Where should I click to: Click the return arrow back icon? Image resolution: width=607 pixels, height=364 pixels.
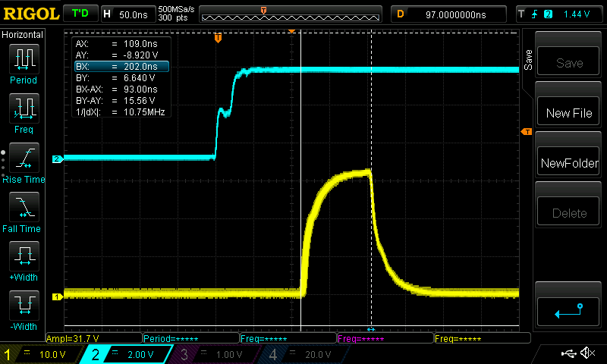(x=568, y=309)
